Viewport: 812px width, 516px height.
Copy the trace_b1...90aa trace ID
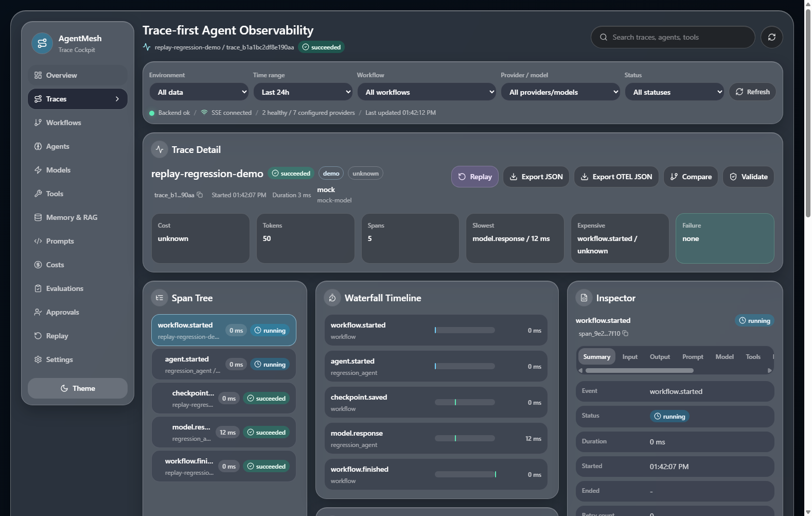point(200,195)
